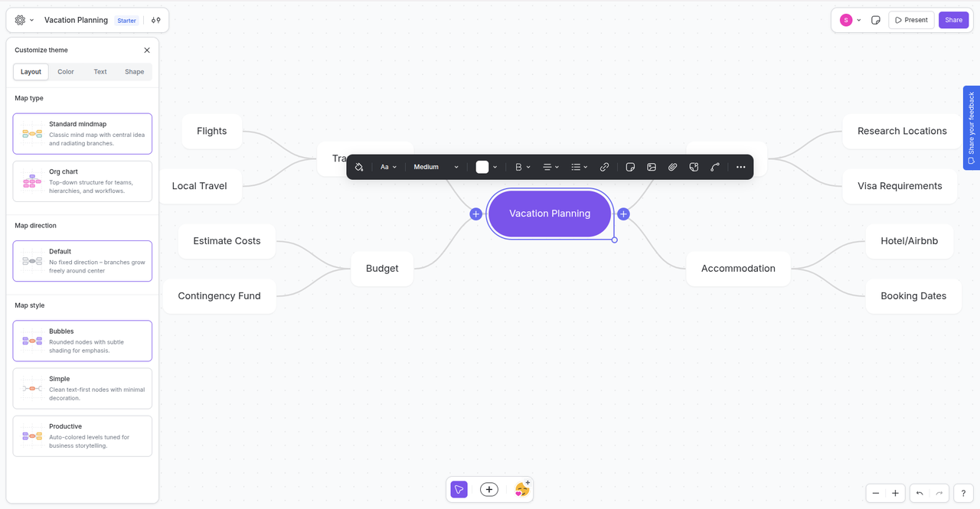Click the sticky note icon in floating toolbar
The width and height of the screenshot is (980, 509).
point(630,167)
